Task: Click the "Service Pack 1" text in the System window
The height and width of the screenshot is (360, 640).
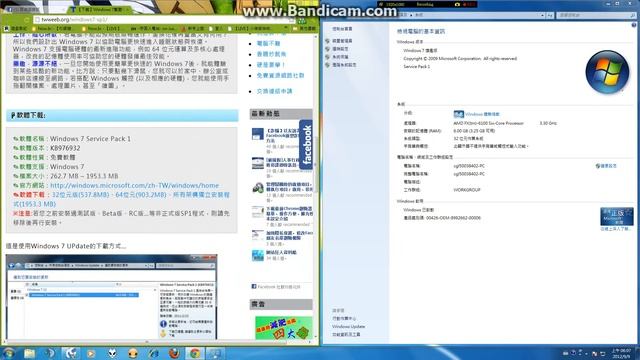Action: tap(416, 67)
